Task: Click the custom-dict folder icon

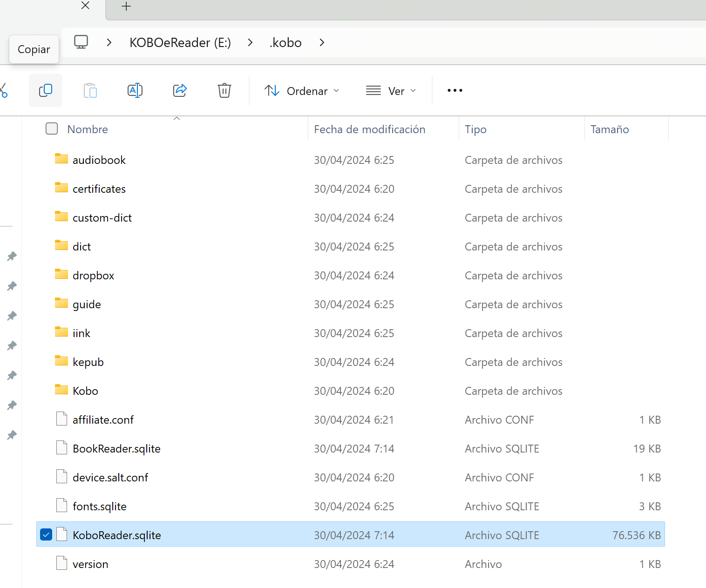Action: click(x=61, y=217)
